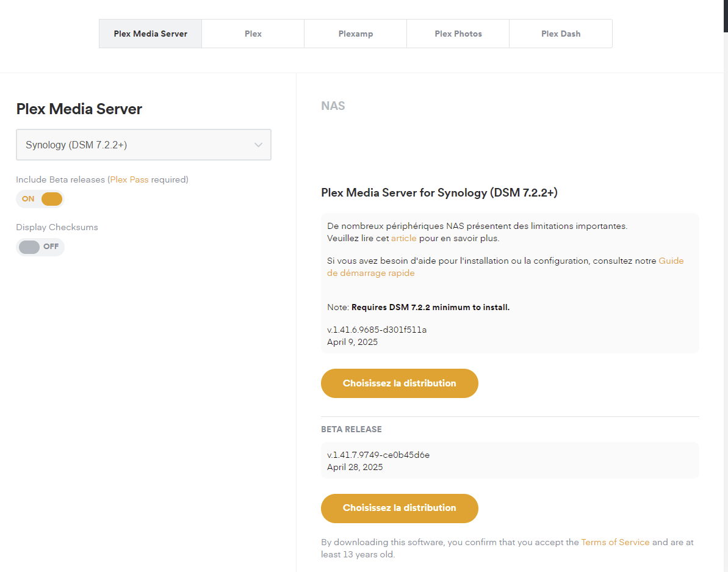
Task: Open the Terms of Service link
Action: (615, 542)
